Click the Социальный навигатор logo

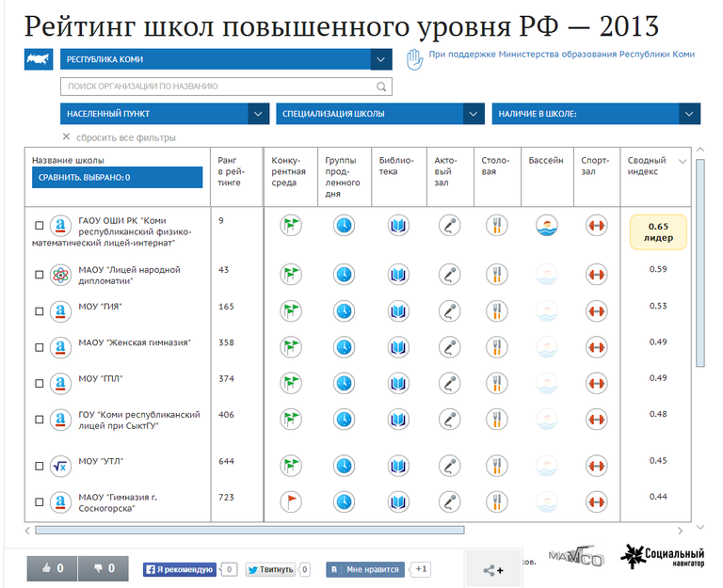[x=662, y=557]
